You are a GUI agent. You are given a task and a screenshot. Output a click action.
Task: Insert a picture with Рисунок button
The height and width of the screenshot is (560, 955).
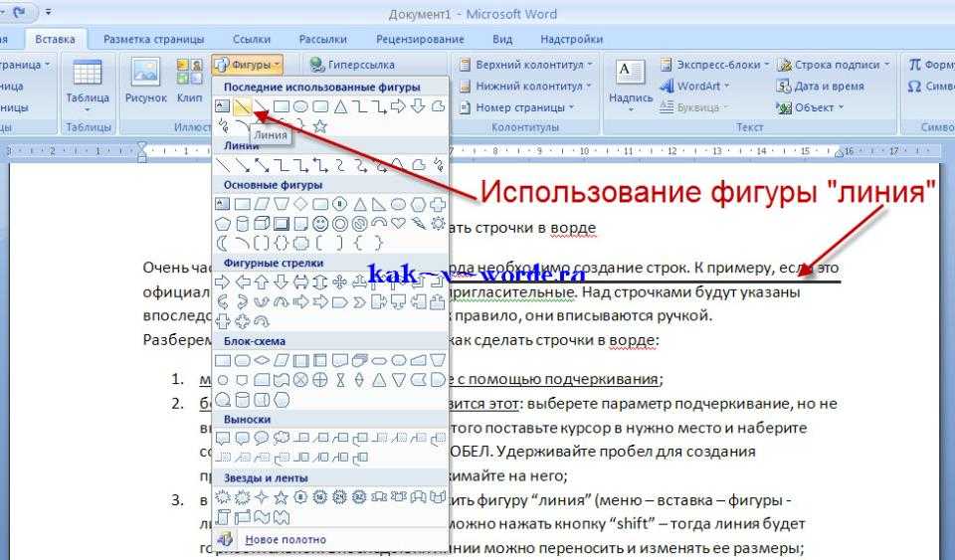point(145,80)
